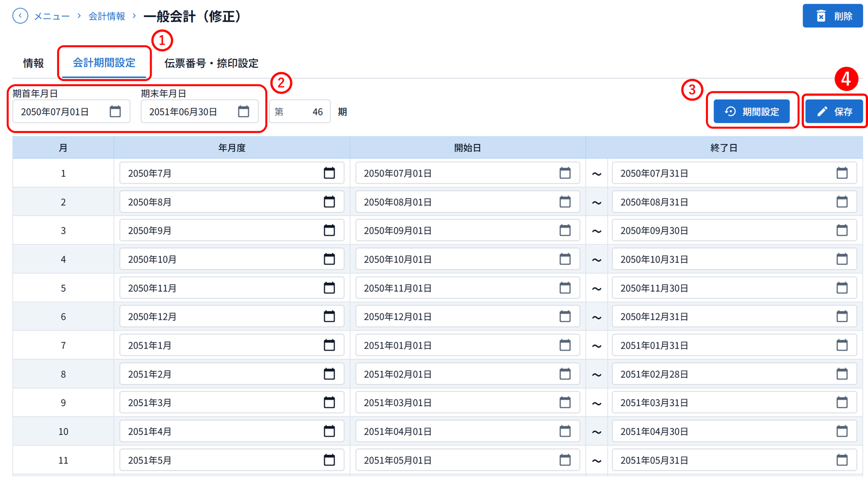Click the 開始日 column header

tap(468, 148)
